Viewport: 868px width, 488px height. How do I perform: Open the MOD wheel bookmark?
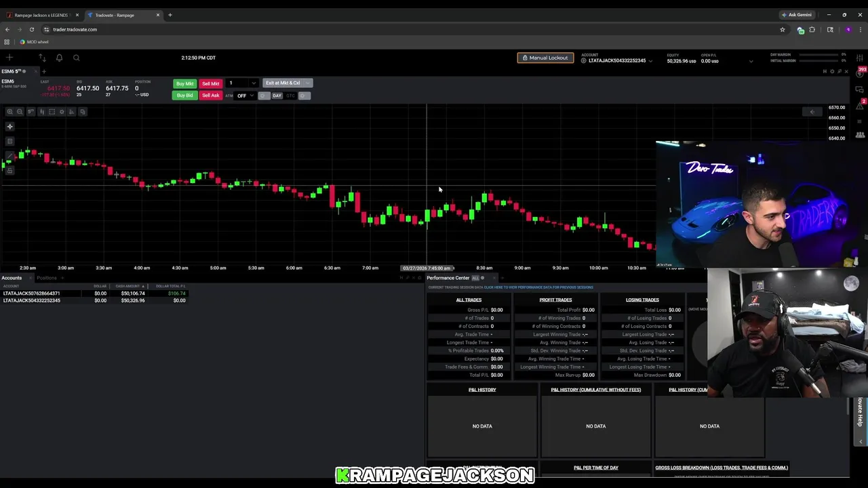[x=34, y=42]
